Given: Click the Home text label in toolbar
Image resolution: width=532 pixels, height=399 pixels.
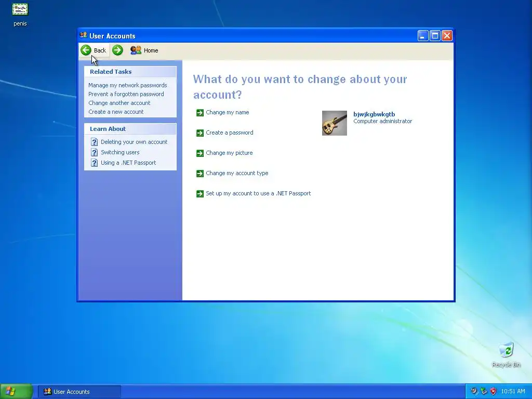Looking at the screenshot, I should click(151, 50).
